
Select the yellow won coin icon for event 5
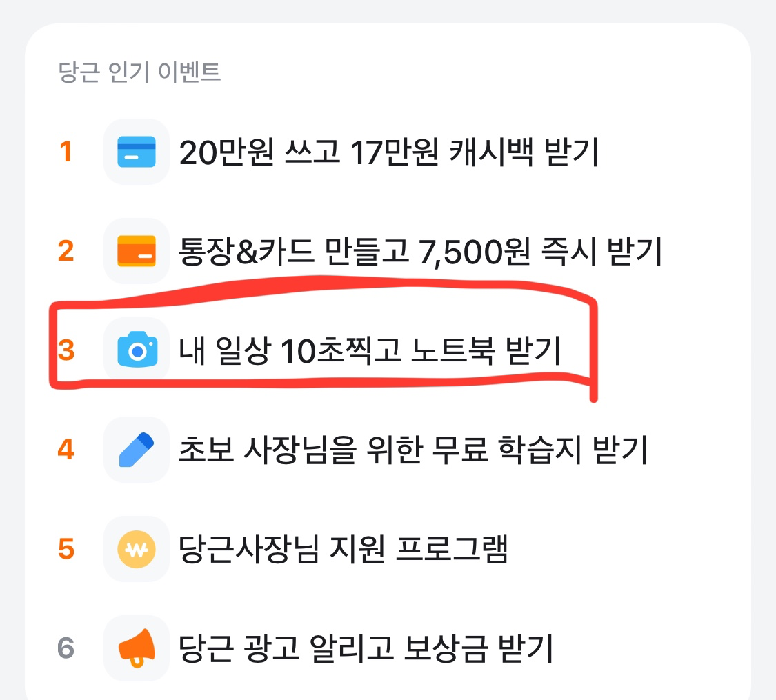136,550
